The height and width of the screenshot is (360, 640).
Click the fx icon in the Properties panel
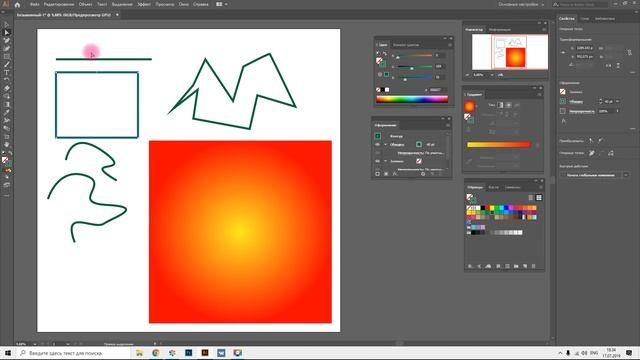[564, 121]
